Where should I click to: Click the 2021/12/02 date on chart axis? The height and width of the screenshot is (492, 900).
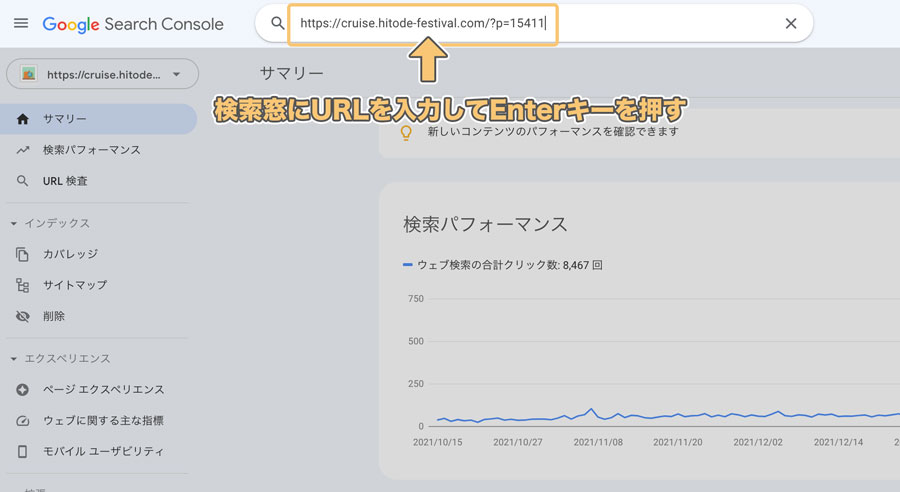758,442
